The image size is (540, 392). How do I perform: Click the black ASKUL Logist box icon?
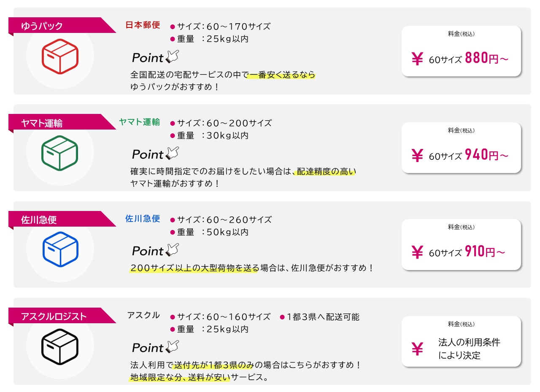pos(60,346)
